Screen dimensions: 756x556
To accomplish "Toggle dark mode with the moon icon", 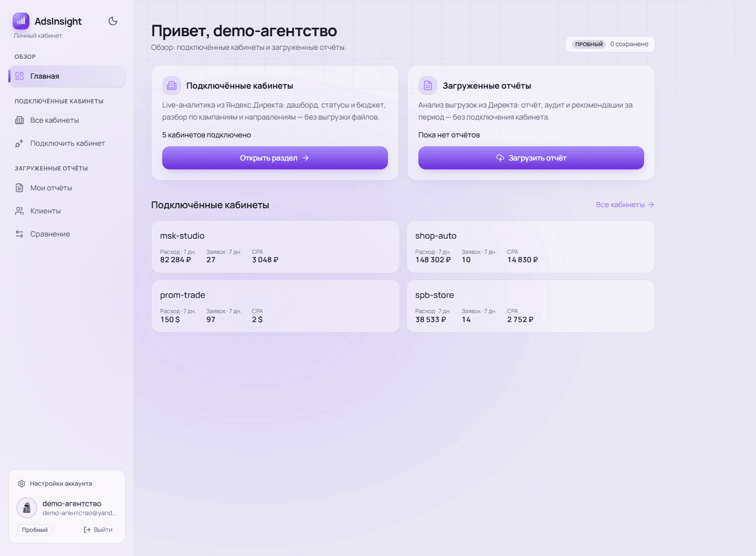I will (x=113, y=21).
